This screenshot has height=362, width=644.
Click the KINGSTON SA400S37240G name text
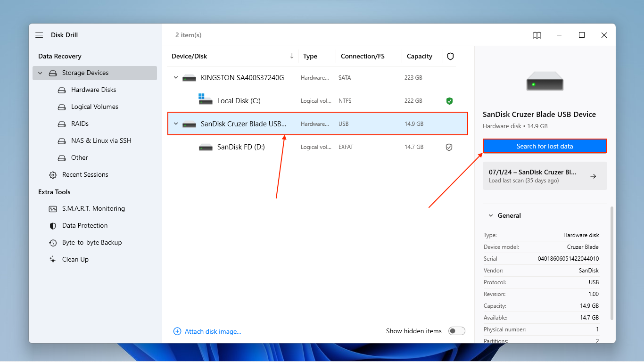242,77
